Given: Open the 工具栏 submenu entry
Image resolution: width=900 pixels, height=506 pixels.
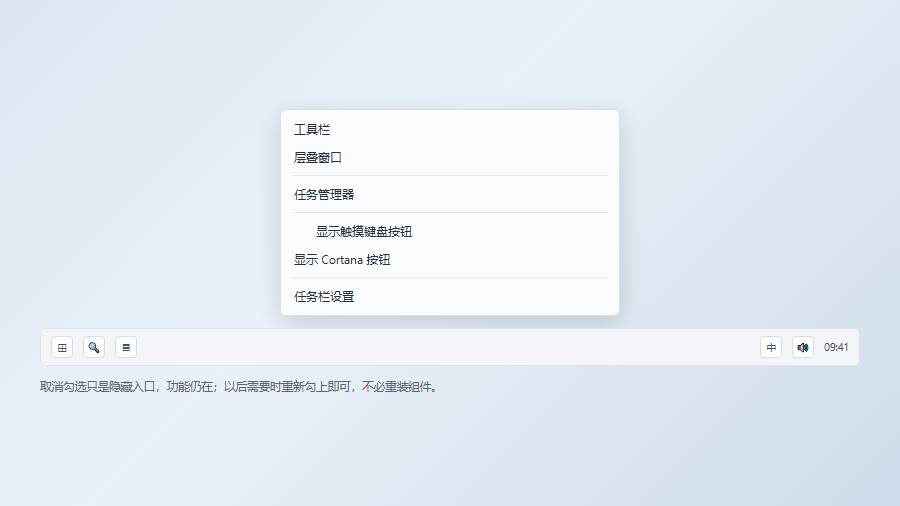Looking at the screenshot, I should pyautogui.click(x=449, y=130).
